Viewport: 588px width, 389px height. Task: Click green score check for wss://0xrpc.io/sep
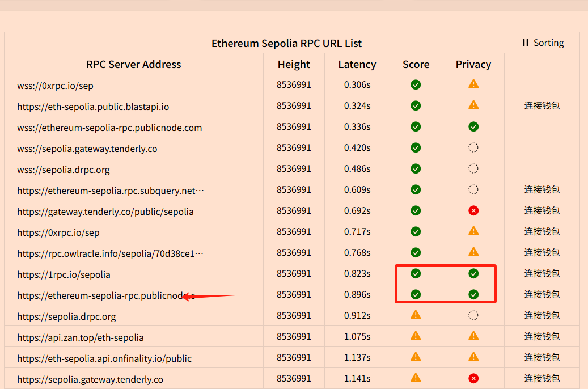(416, 85)
